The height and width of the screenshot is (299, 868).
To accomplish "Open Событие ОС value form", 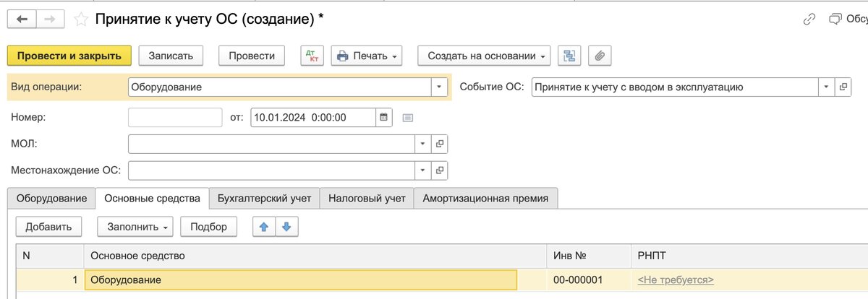I will click(x=844, y=87).
